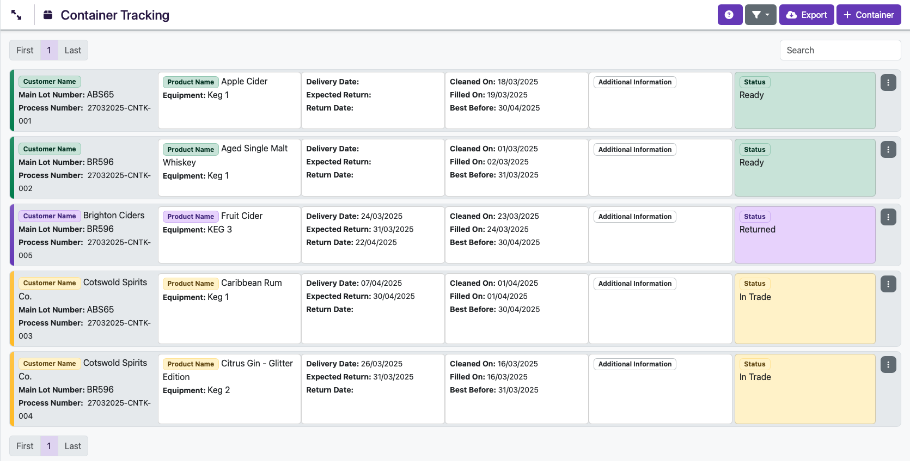Screen dimensions: 910x461
Task: Go to First page in top pagination
Action: 25,50
